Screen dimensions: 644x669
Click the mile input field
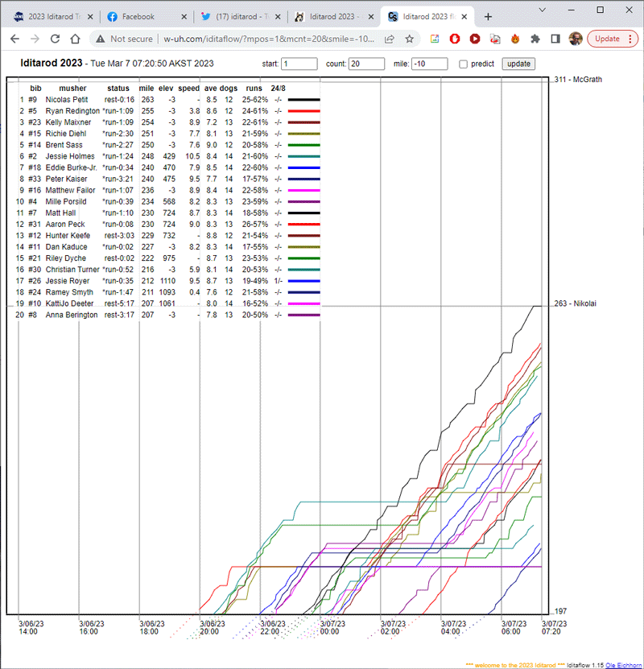[x=430, y=64]
